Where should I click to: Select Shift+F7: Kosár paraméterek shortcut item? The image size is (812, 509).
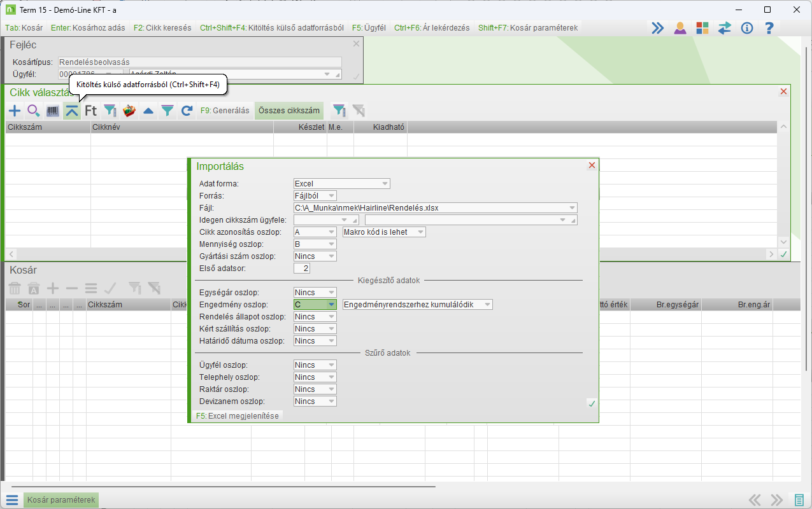[x=528, y=28]
